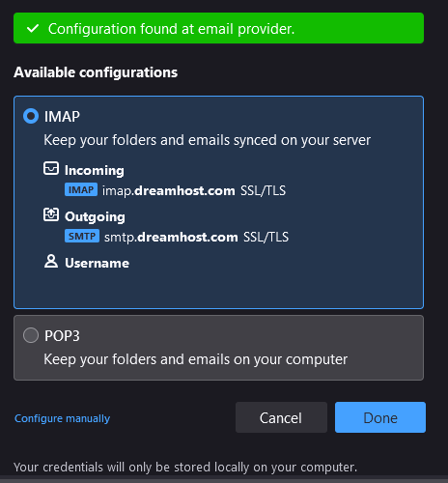The height and width of the screenshot is (483, 448).
Task: Select the POP3 radio button
Action: click(31, 335)
